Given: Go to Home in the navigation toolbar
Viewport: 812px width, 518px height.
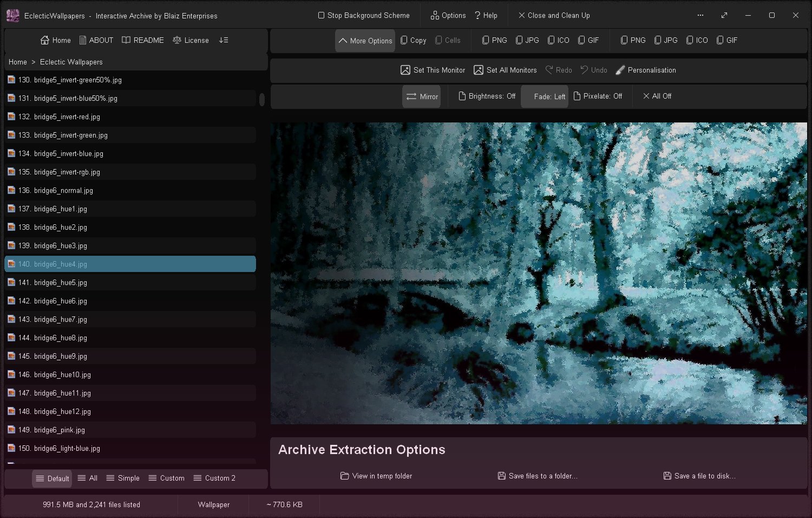Looking at the screenshot, I should coord(55,40).
